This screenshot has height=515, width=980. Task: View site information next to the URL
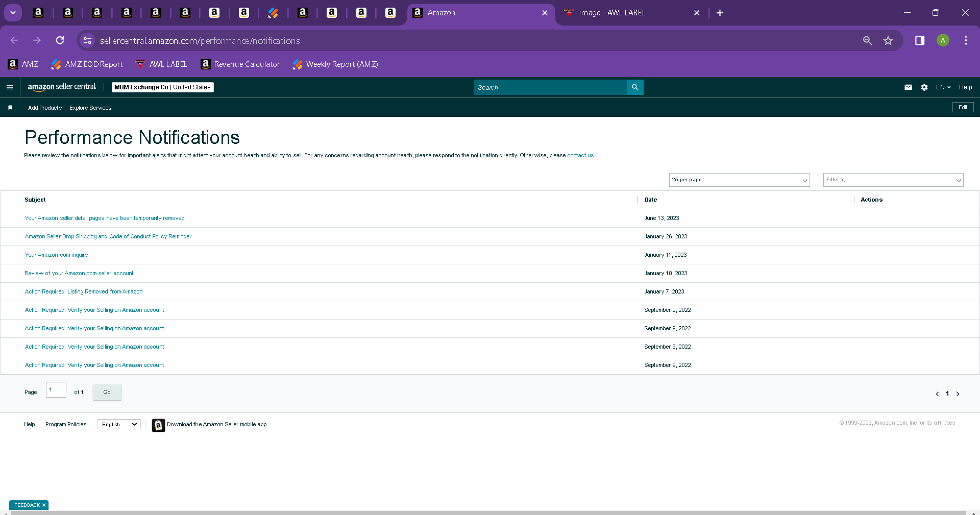coord(87,40)
